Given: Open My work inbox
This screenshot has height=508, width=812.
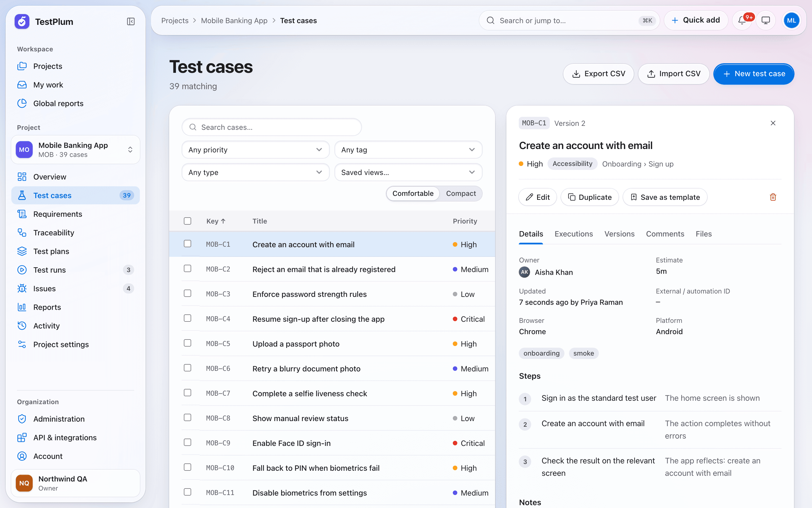Looking at the screenshot, I should click(76, 85).
